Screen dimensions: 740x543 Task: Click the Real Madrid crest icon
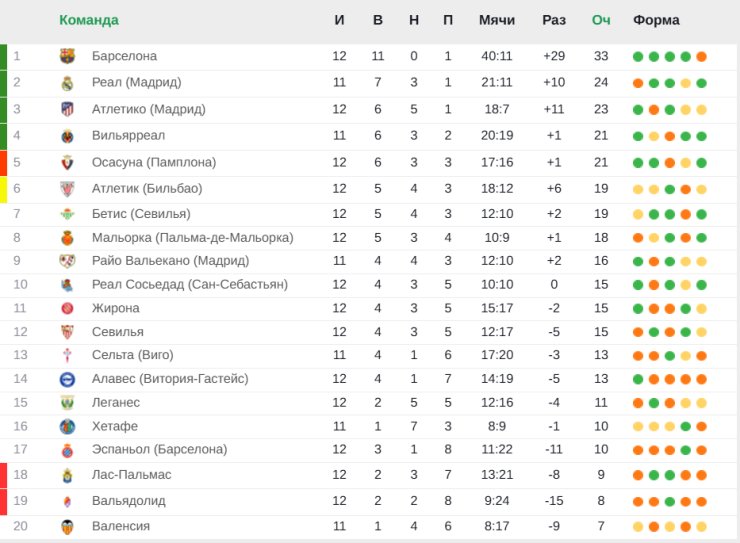[67, 83]
